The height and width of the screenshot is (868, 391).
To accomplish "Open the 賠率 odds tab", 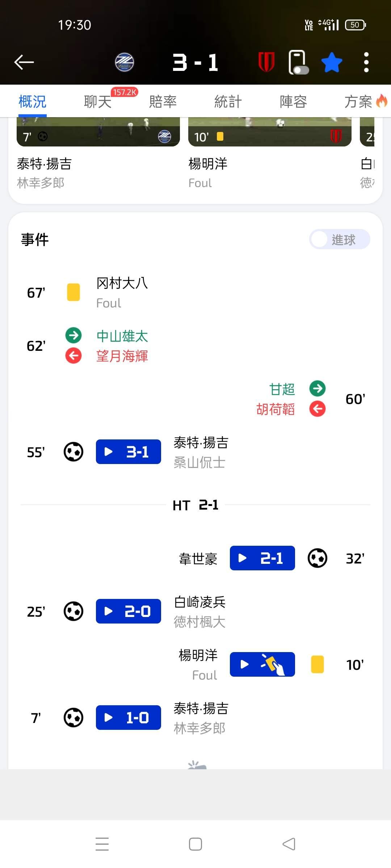I will click(163, 102).
